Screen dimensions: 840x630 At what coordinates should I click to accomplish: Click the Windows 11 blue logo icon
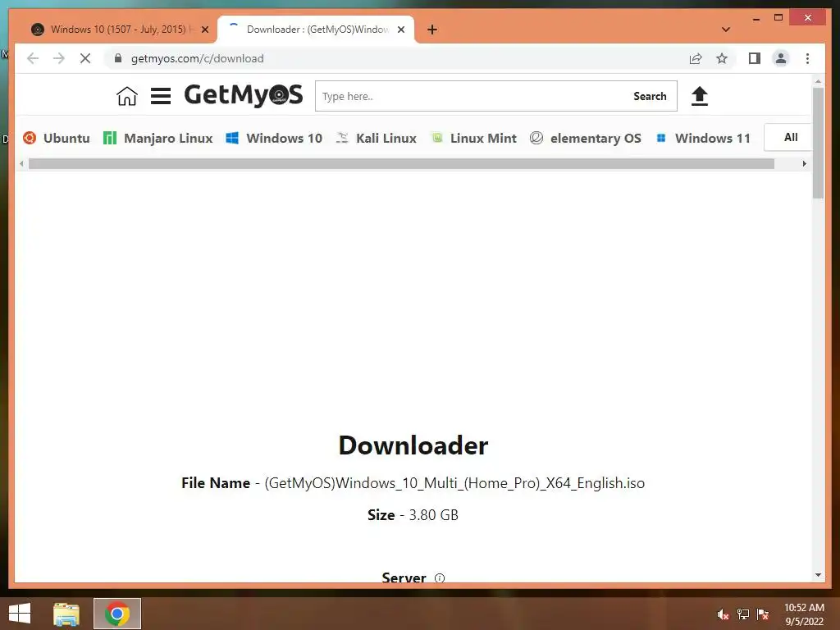[661, 138]
